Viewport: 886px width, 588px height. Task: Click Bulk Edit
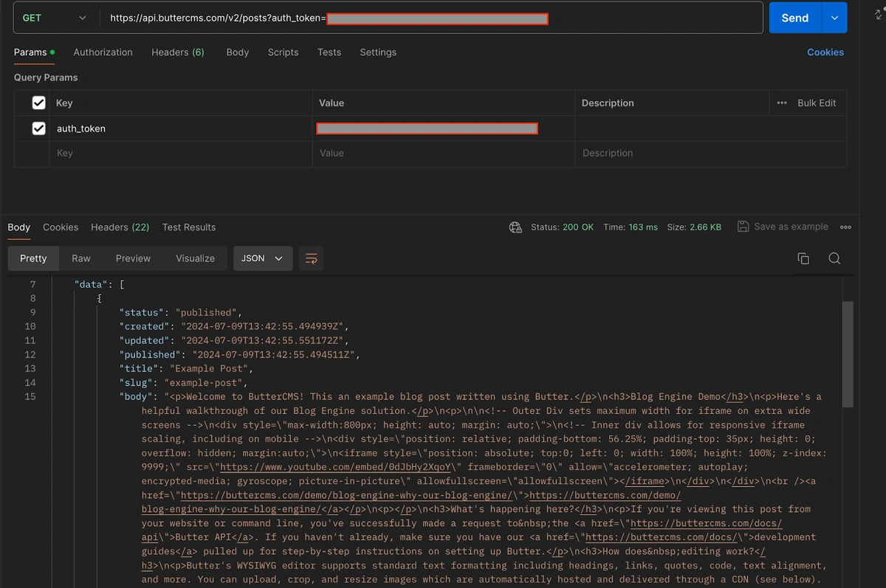tap(817, 103)
